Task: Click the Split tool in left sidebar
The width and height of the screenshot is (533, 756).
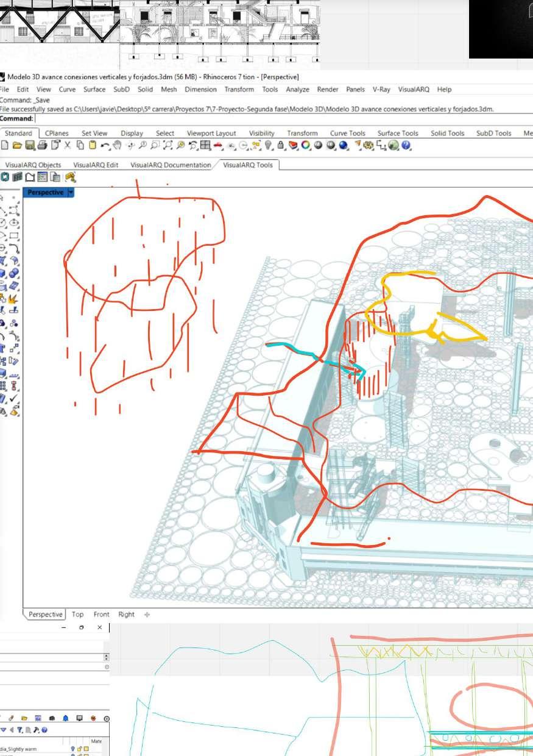Action: pos(14,310)
